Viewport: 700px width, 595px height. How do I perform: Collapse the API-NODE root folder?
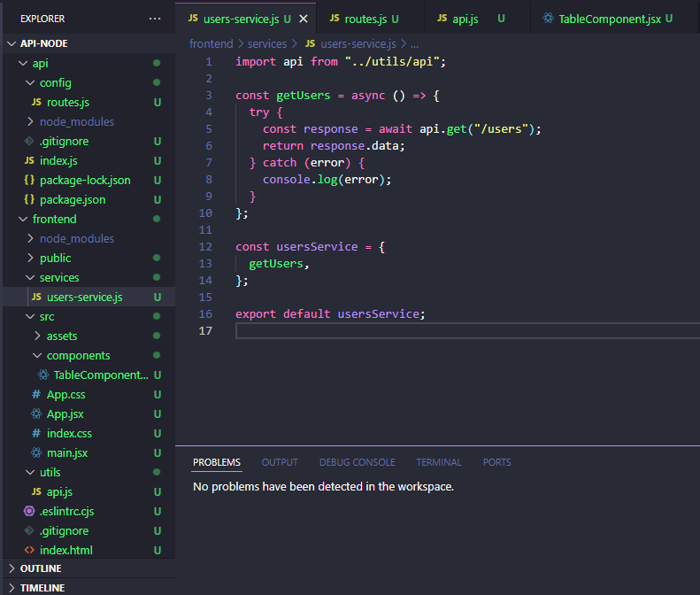(x=43, y=43)
